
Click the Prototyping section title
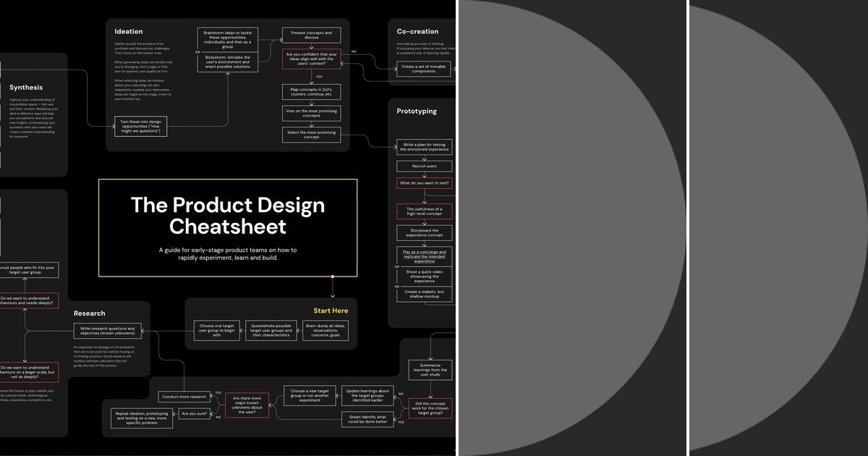click(417, 111)
